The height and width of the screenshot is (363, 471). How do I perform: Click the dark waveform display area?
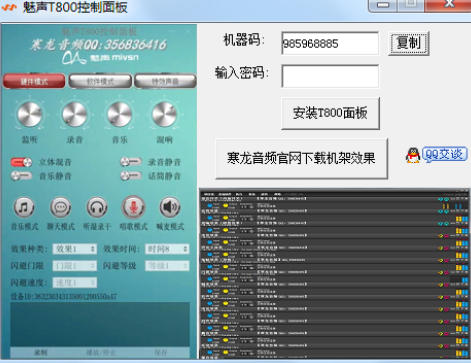[100, 324]
